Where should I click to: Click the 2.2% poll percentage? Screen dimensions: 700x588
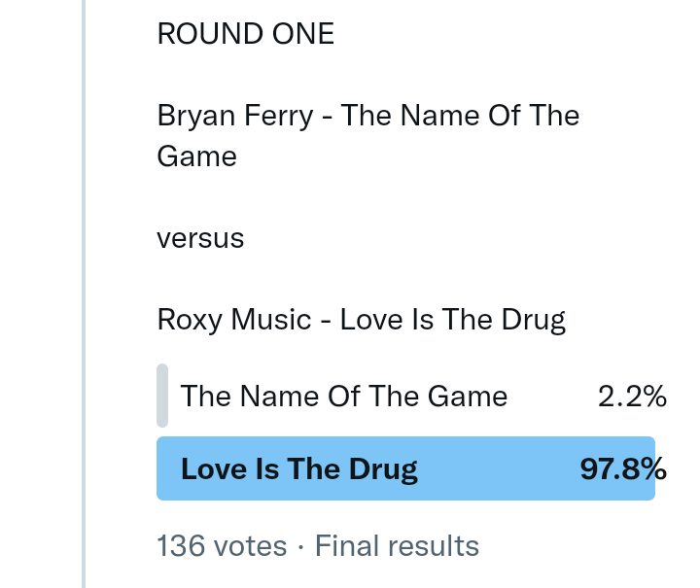632,397
